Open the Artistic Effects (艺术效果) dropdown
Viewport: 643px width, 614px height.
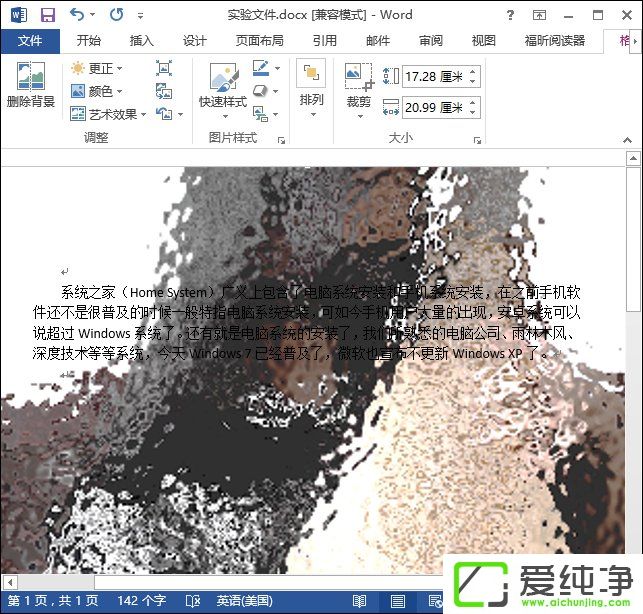(x=110, y=114)
